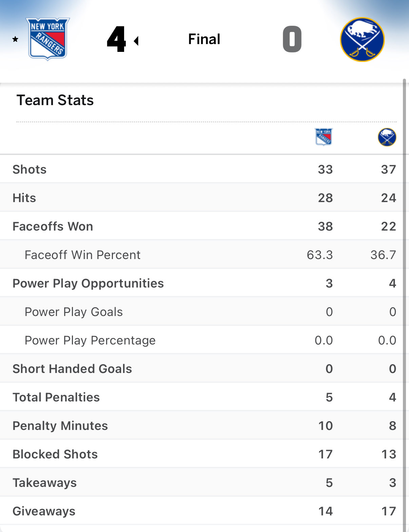The image size is (409, 532).
Task: Click the Power Play Goals sub-row
Action: click(x=74, y=312)
